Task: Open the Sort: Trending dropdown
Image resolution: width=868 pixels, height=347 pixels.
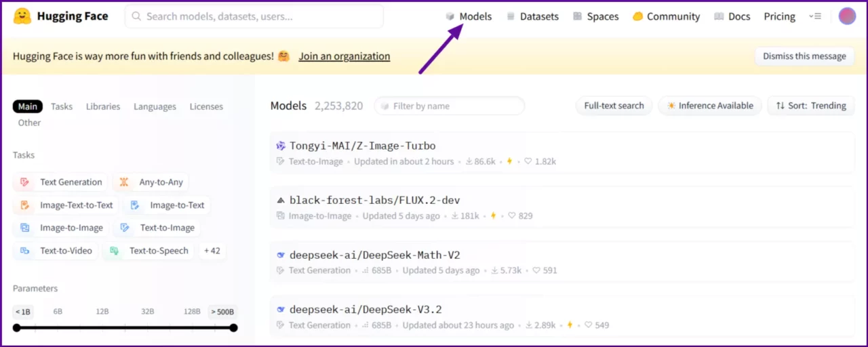Action: click(x=811, y=106)
